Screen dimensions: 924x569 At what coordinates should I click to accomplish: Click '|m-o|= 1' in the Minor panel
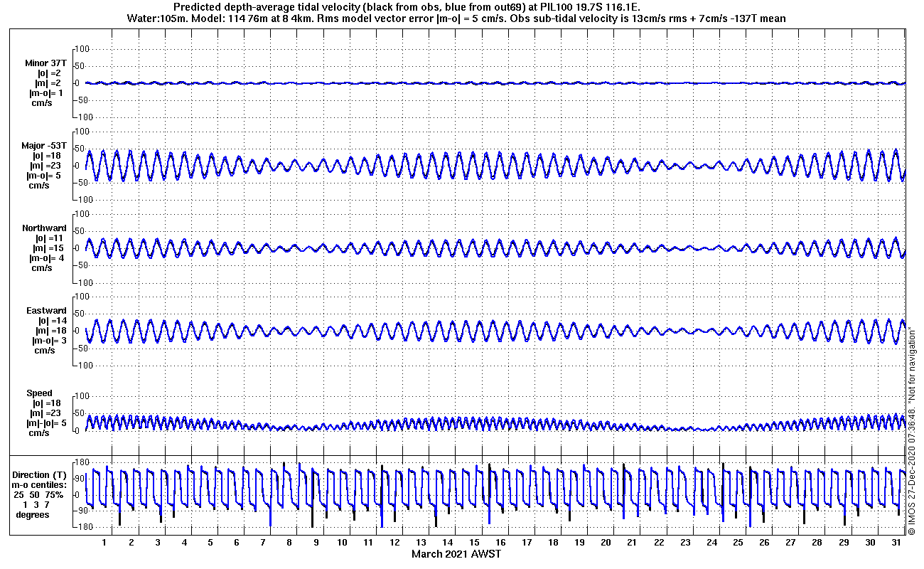pyautogui.click(x=45, y=93)
